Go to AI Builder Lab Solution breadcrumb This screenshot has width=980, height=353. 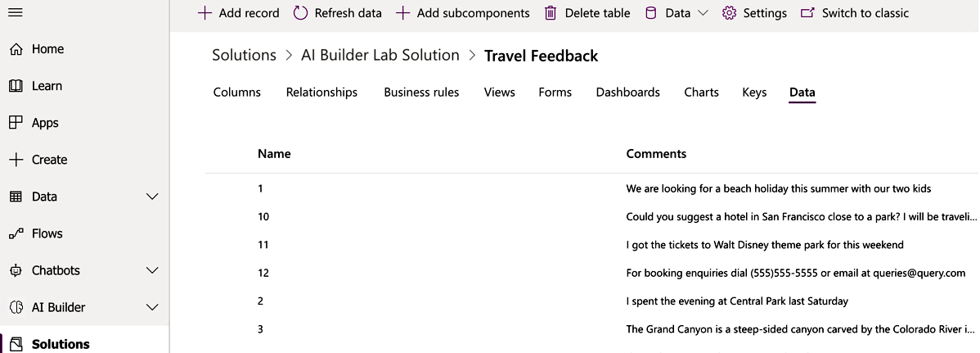(380, 55)
